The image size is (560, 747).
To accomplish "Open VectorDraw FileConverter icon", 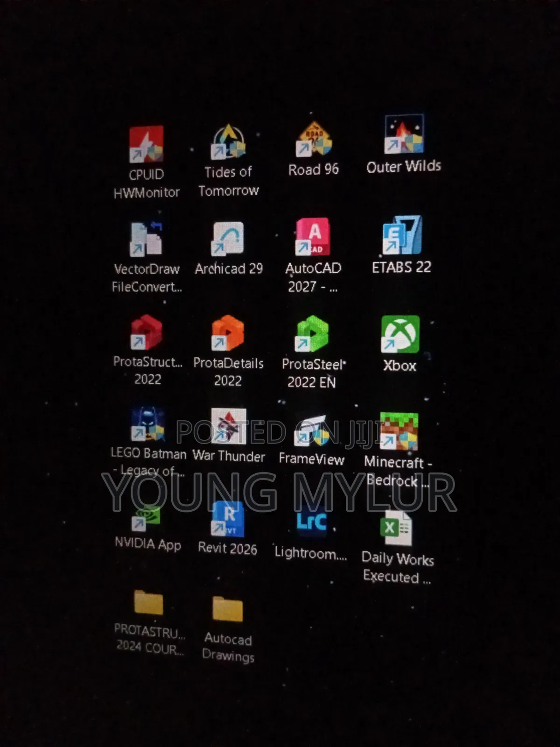I will (x=146, y=239).
